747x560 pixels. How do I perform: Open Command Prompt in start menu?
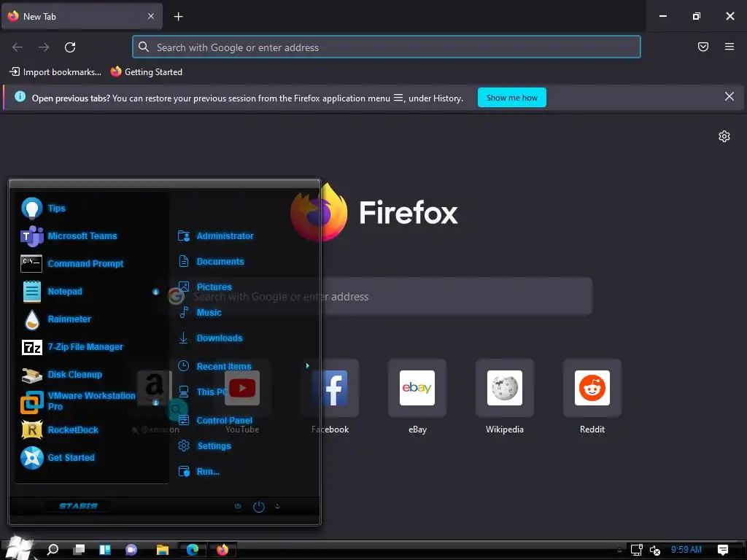pyautogui.click(x=72, y=264)
